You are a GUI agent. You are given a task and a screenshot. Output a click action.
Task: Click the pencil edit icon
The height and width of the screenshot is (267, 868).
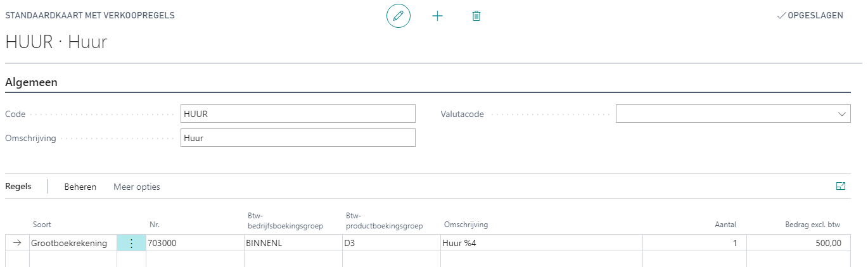(399, 16)
